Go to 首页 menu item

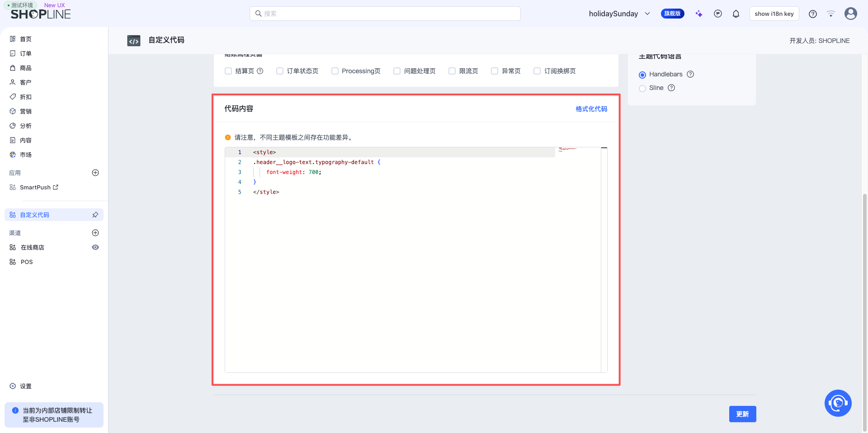(26, 39)
